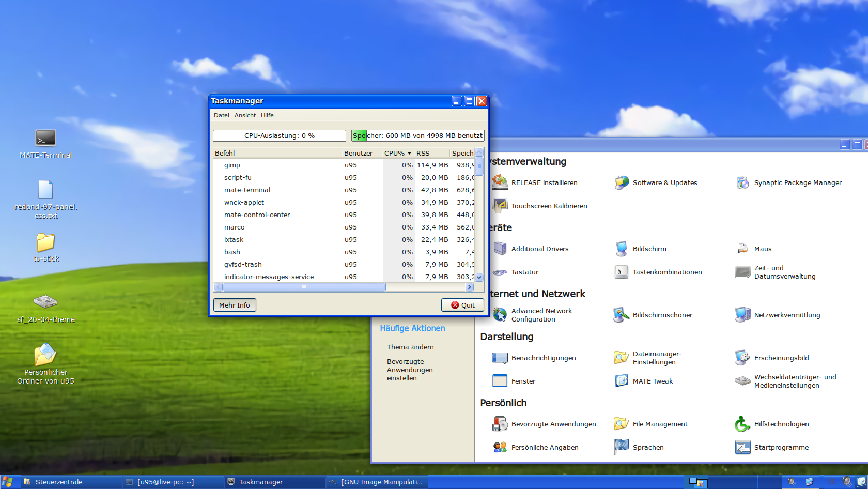Select the MATE-Terminal desktop icon
868x489 pixels.
[x=45, y=138]
